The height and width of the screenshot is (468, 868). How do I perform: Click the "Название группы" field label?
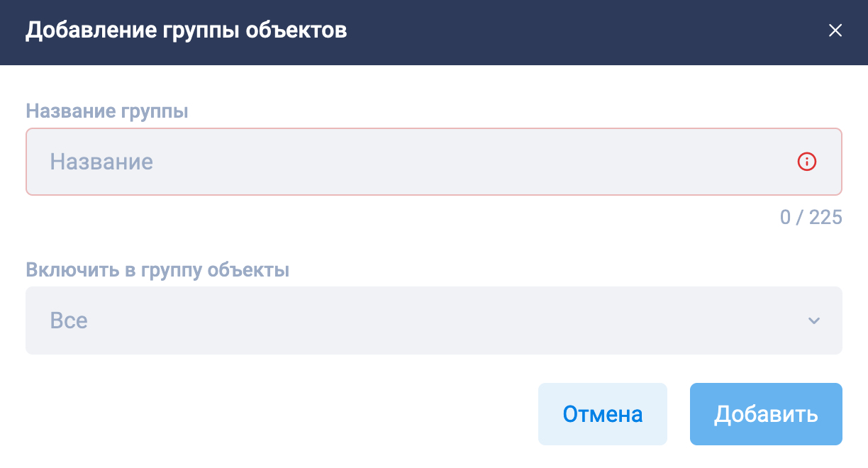point(107,111)
